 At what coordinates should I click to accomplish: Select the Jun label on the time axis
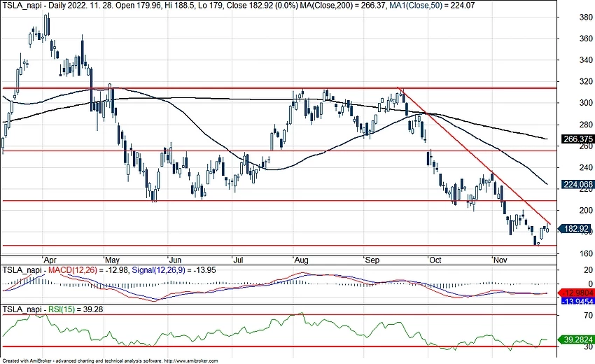(175, 260)
